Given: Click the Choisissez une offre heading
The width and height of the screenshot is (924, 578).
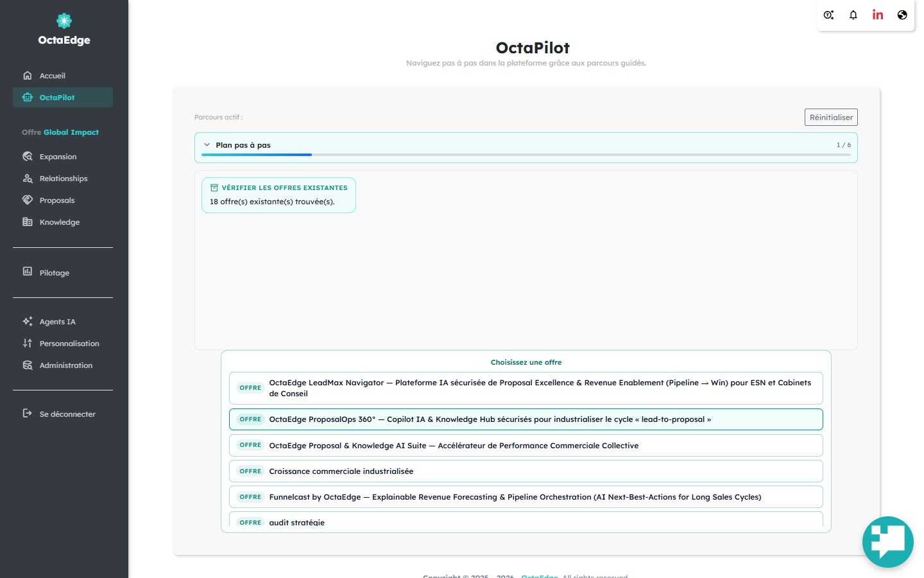Looking at the screenshot, I should coord(526,362).
